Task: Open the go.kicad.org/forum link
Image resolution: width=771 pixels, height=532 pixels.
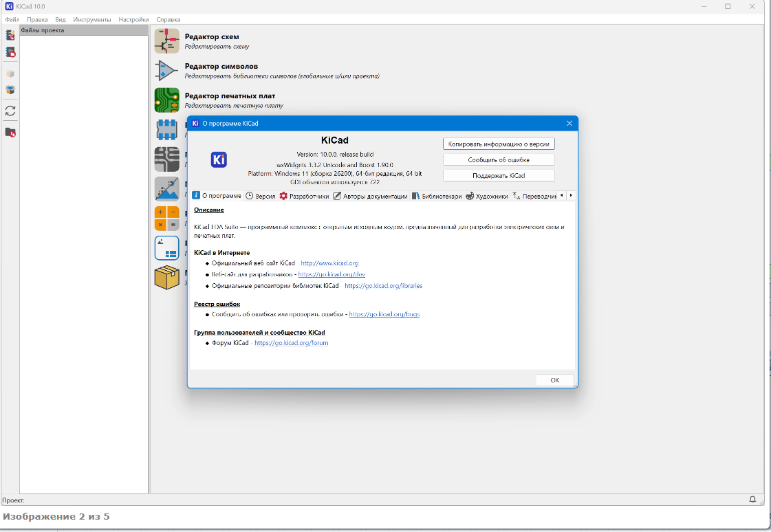Action: pos(291,343)
